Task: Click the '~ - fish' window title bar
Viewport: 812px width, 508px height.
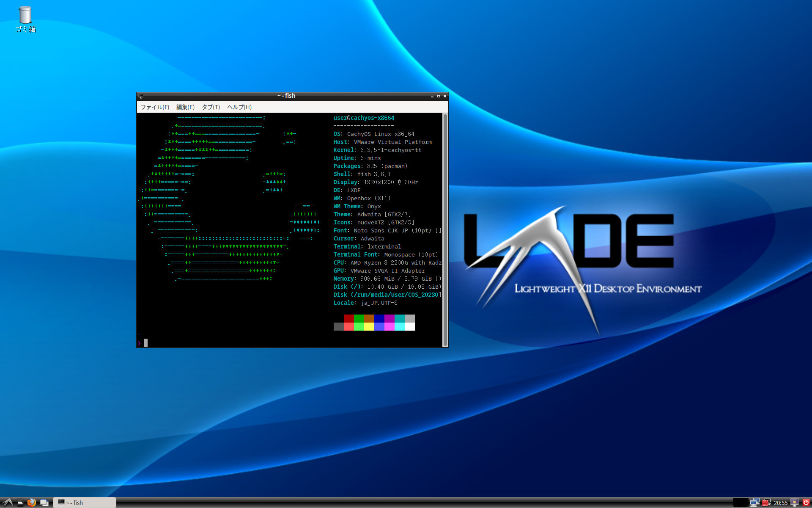Action: [x=286, y=96]
